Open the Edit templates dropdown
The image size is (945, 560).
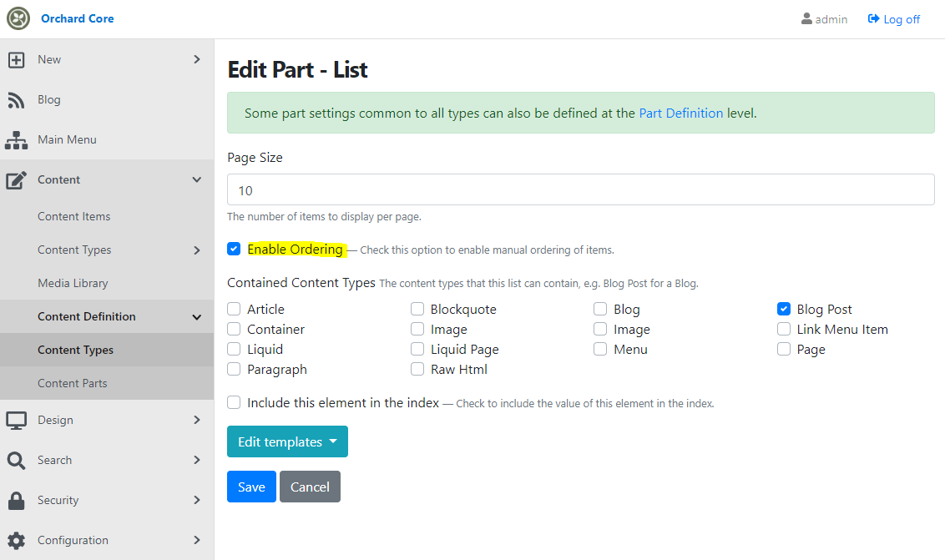[287, 441]
